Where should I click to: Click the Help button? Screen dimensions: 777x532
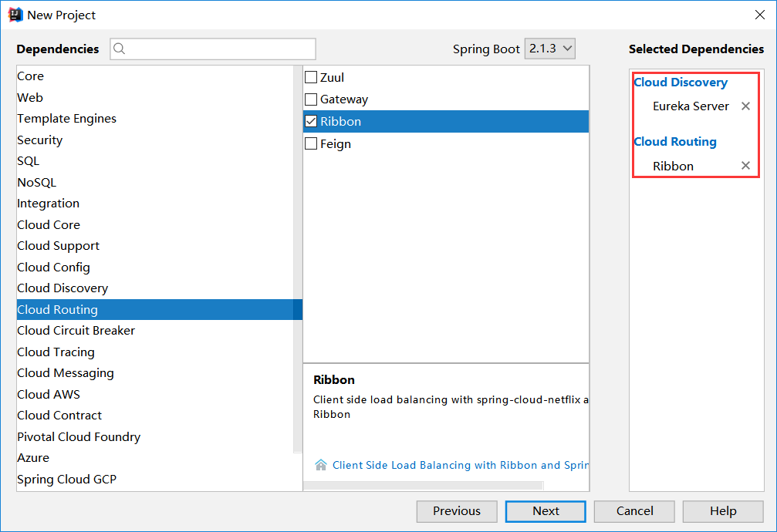click(x=723, y=511)
